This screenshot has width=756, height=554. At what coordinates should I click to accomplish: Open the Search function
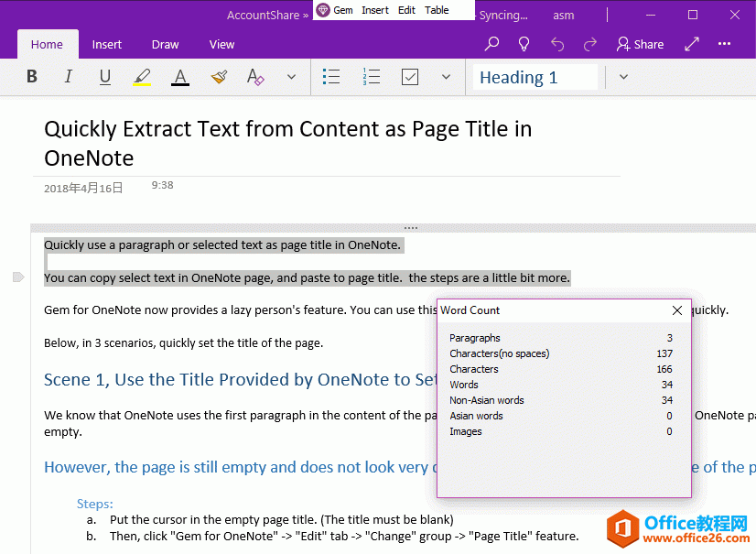tap(491, 43)
